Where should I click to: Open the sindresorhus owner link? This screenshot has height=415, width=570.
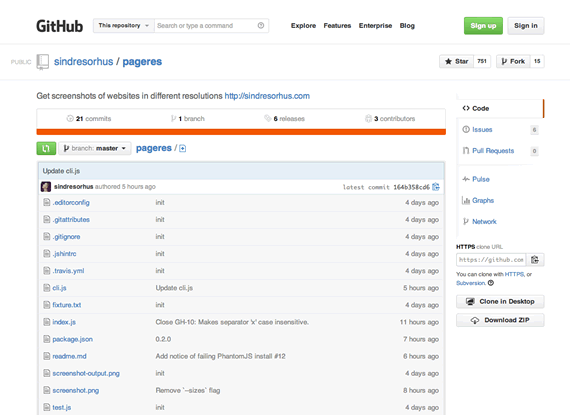click(84, 62)
